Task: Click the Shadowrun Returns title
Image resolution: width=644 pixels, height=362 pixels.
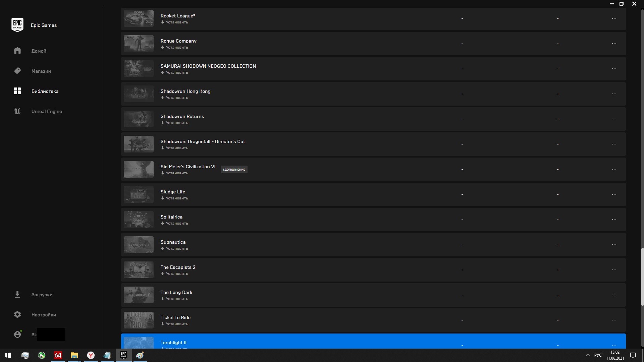Action: tap(182, 116)
